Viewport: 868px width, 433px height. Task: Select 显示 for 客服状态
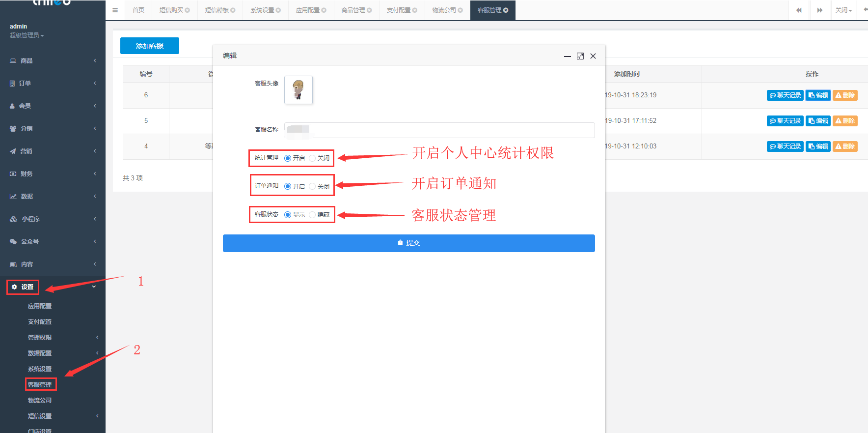coord(288,214)
